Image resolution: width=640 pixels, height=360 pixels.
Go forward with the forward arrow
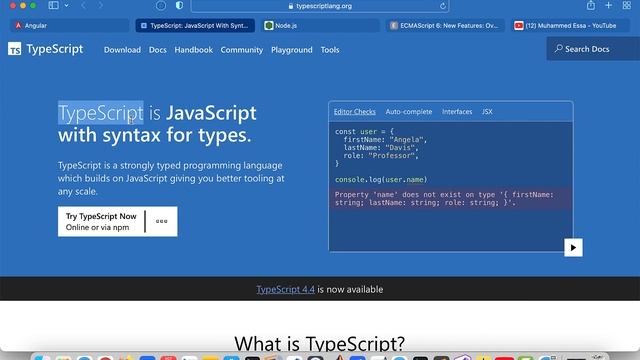click(100, 6)
